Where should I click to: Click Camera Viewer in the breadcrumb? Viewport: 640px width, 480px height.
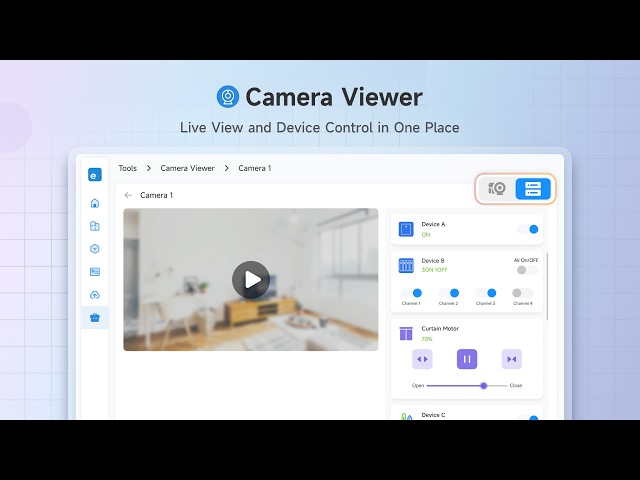[x=187, y=168]
